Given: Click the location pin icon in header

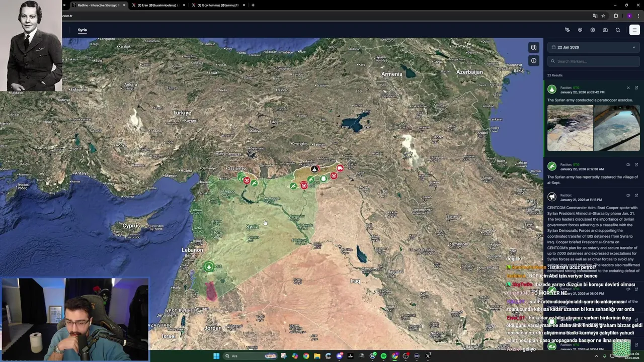Looking at the screenshot, I should [x=580, y=30].
